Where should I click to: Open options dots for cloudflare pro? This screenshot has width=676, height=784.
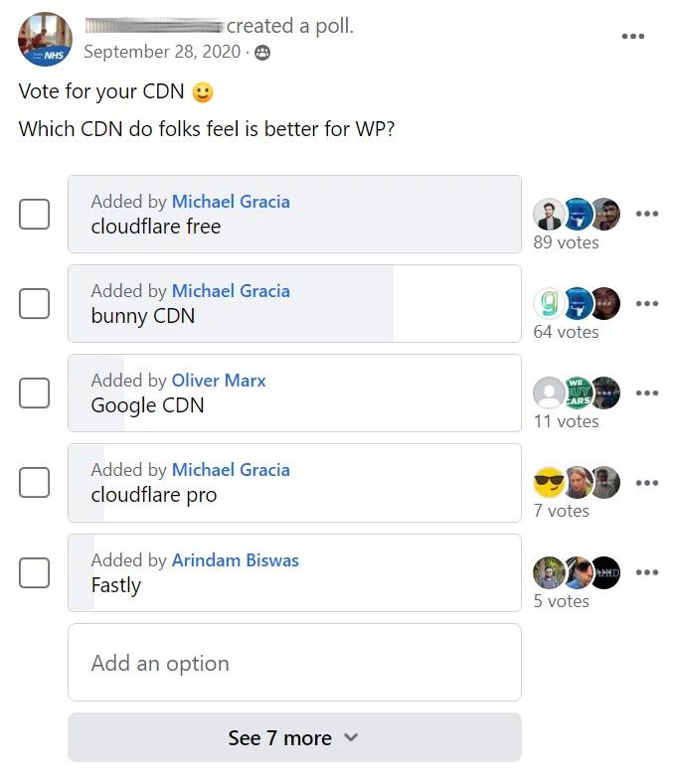coord(647,483)
